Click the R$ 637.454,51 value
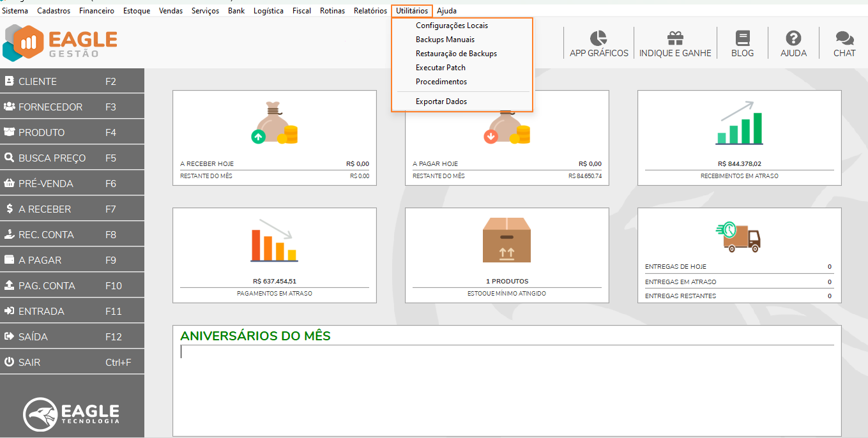 pos(274,281)
